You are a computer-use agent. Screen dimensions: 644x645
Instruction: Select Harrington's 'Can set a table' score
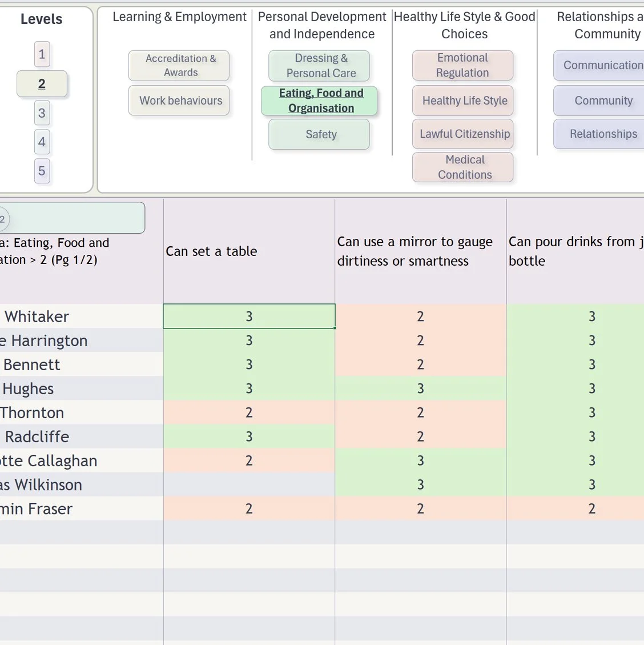pyautogui.click(x=249, y=340)
